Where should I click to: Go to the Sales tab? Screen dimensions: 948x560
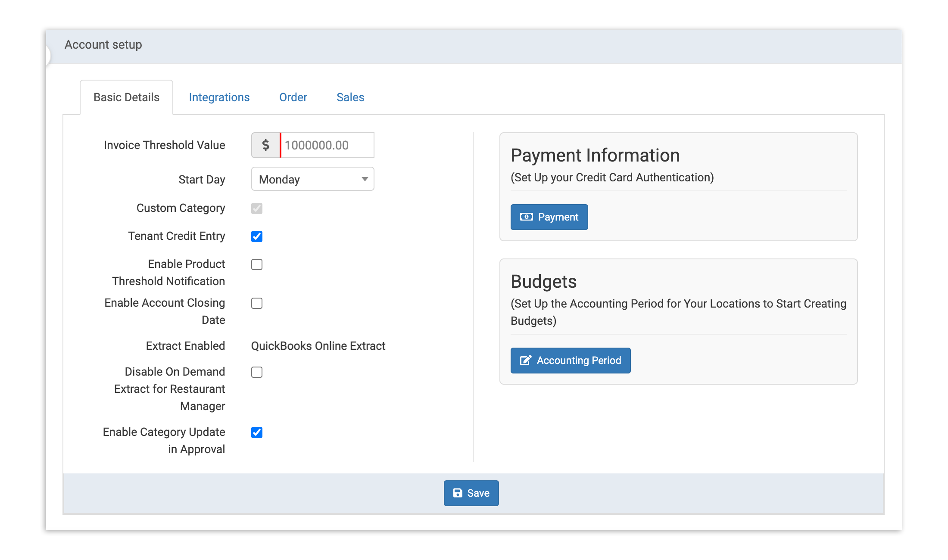click(350, 97)
